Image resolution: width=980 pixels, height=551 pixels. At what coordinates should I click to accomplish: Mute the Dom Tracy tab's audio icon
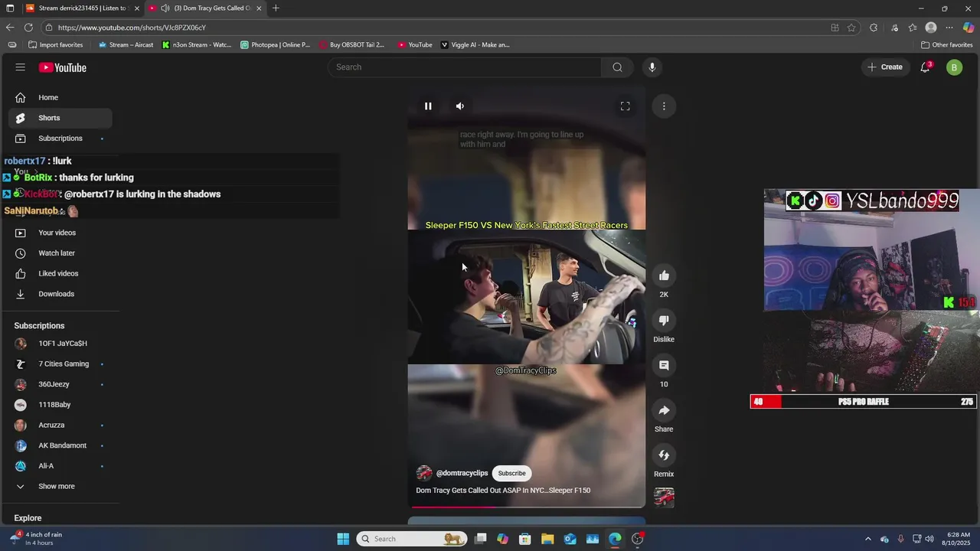[165, 8]
